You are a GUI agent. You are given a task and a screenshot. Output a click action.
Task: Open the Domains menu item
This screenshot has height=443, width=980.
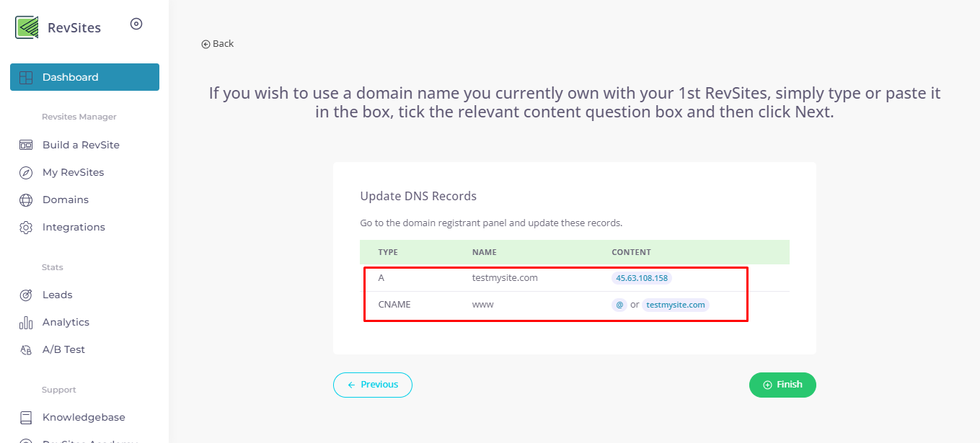point(66,200)
